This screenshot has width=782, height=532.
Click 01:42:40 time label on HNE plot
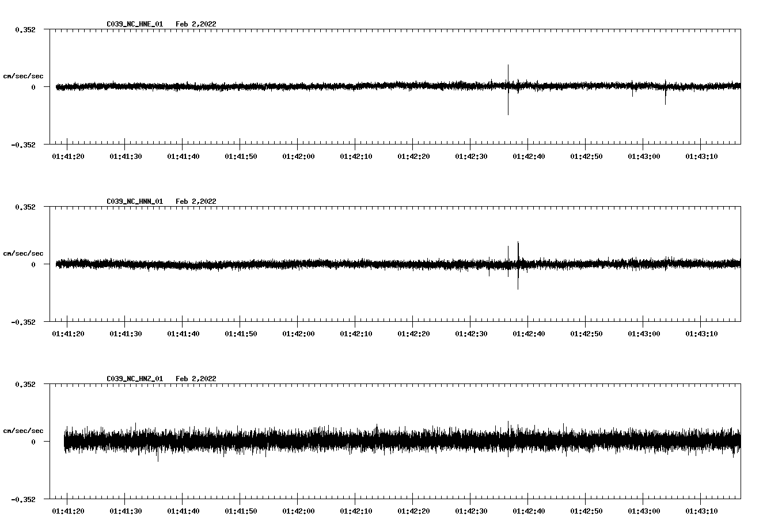click(529, 157)
